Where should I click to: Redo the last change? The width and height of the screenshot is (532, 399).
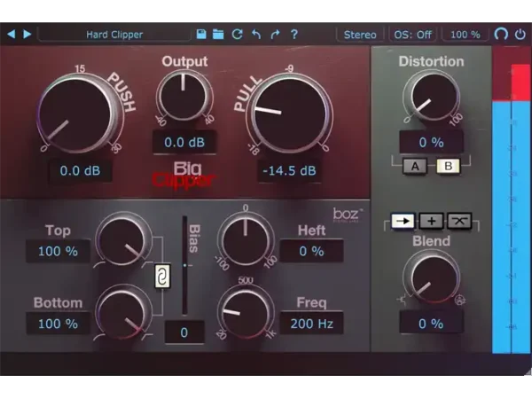(x=275, y=34)
